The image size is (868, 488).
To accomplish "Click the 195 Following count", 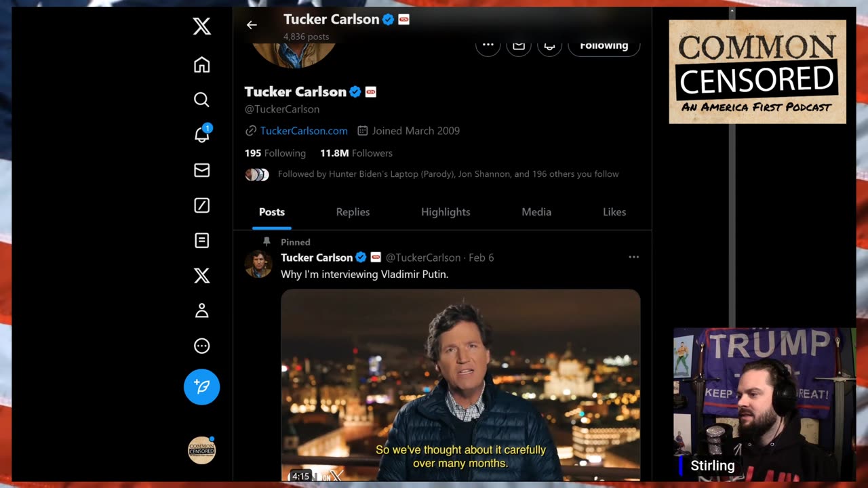I will pyautogui.click(x=275, y=153).
